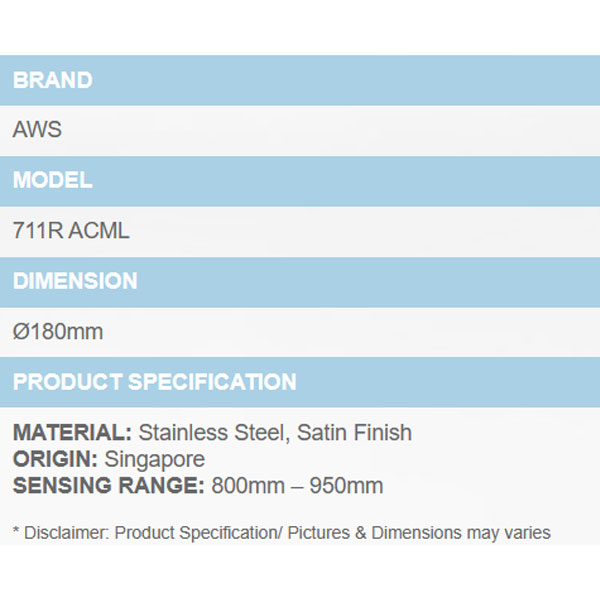Select the AWS brand value

pos(38,130)
